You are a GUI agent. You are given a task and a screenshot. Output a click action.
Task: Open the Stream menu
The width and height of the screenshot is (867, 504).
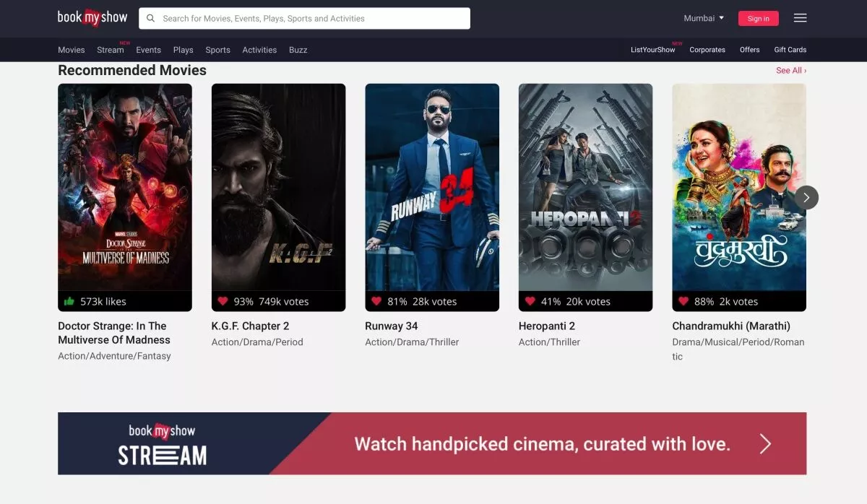click(111, 50)
